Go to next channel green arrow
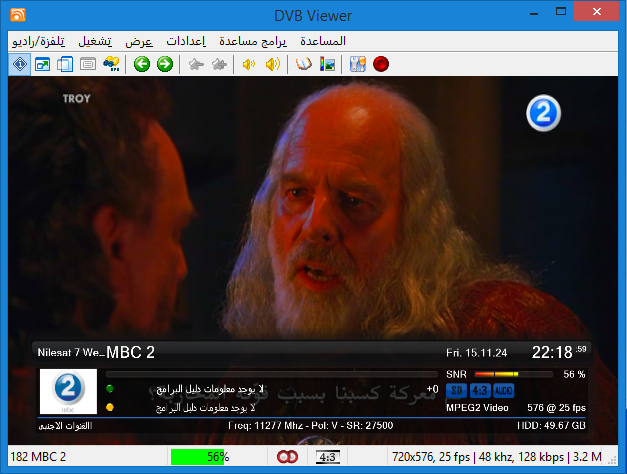The image size is (627, 474). (165, 64)
